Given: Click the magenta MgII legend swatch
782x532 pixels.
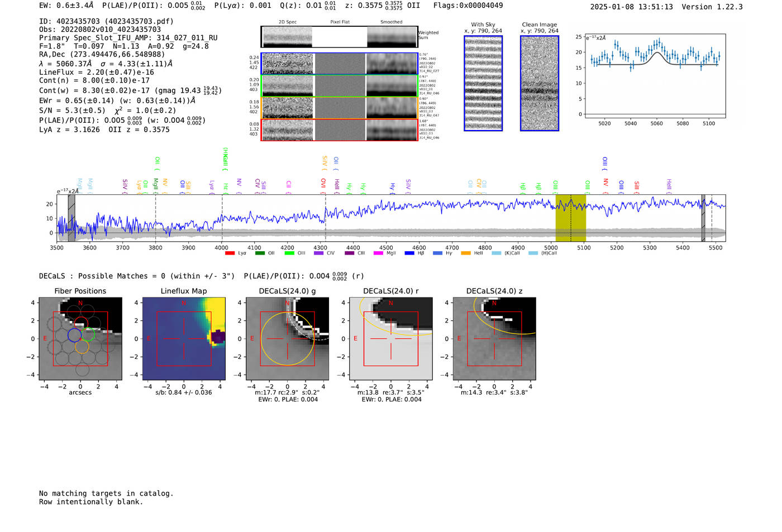Looking at the screenshot, I should 378,253.
